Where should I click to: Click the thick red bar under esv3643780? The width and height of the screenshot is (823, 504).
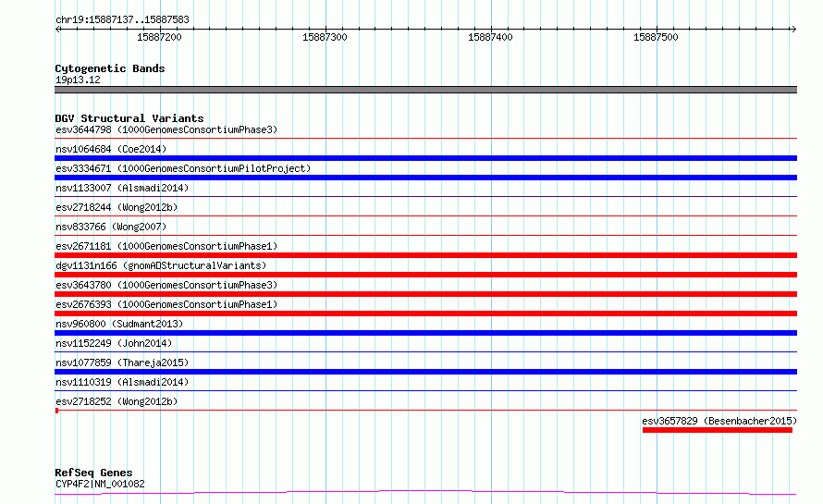[425, 294]
